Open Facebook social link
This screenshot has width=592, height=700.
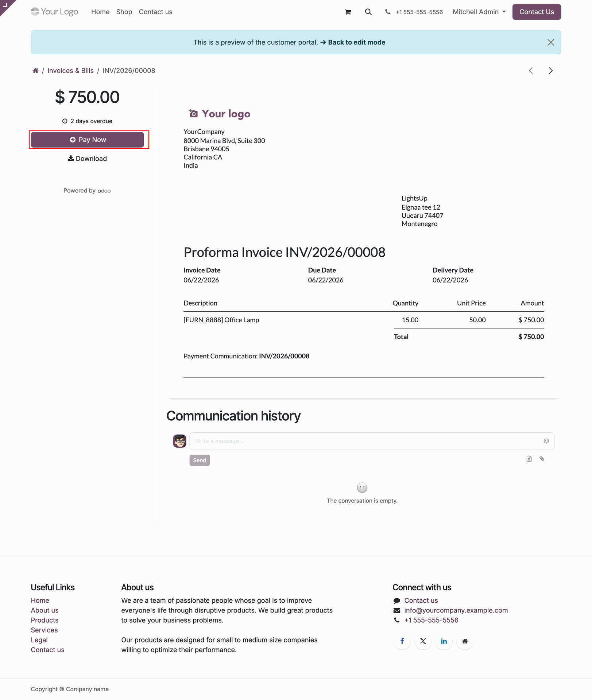coord(402,641)
